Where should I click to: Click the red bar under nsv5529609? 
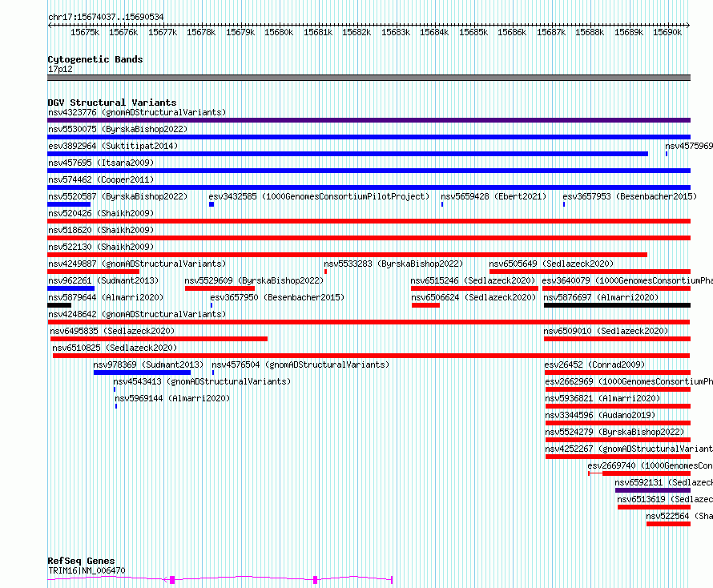(x=220, y=288)
